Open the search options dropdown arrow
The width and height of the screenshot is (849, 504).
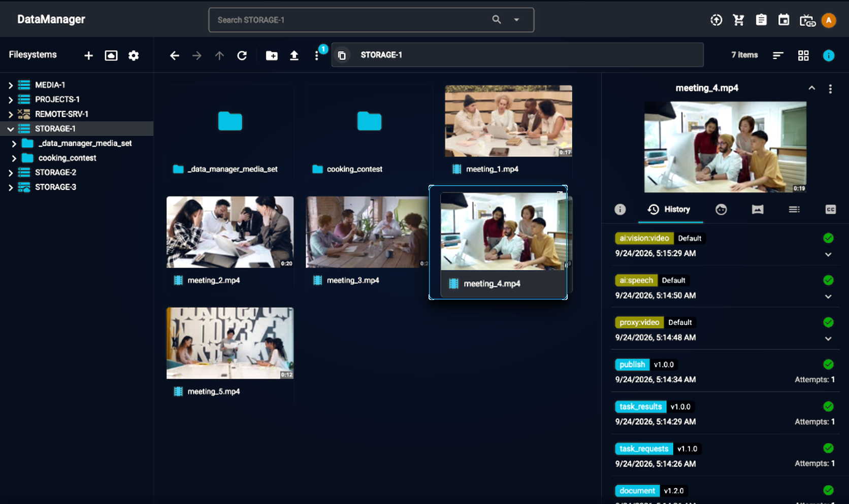pos(516,20)
